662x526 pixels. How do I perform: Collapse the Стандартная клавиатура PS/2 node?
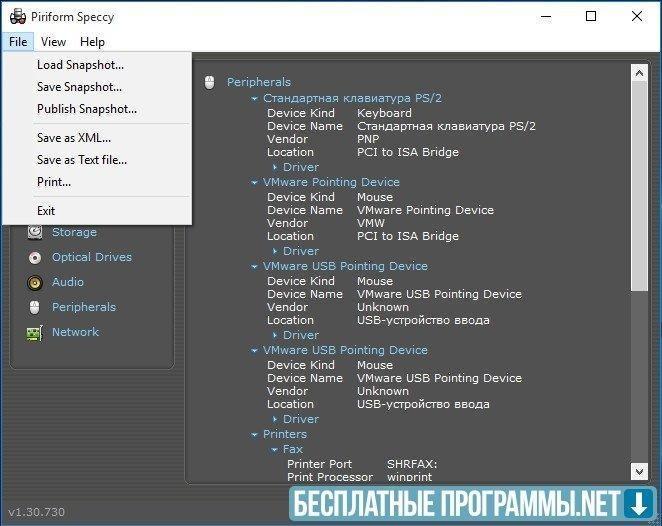coord(254,98)
